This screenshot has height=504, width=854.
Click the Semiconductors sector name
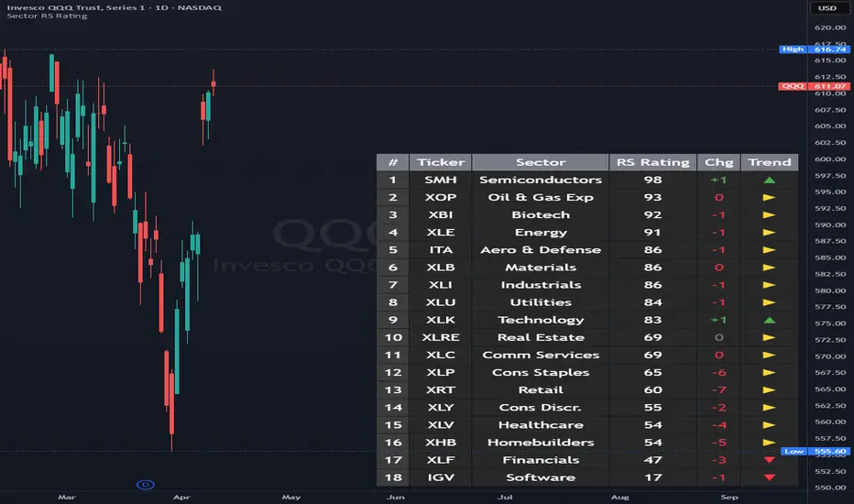(x=541, y=180)
